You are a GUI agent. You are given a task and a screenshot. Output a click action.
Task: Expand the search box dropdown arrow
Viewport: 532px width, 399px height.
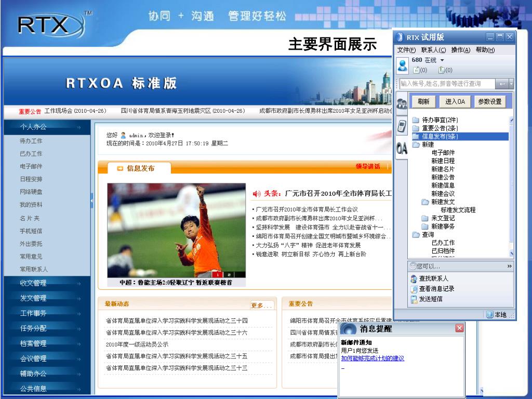(x=511, y=84)
